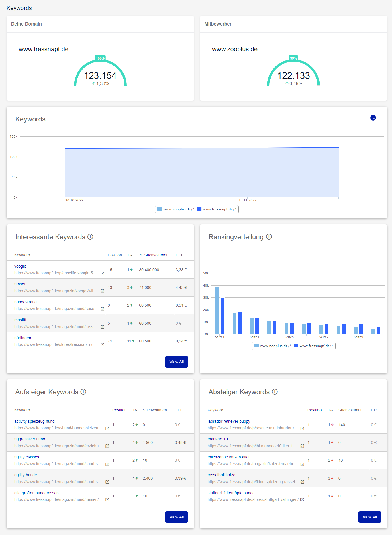
Task: Open external link for aggressiver hund
Action: pyautogui.click(x=107, y=446)
